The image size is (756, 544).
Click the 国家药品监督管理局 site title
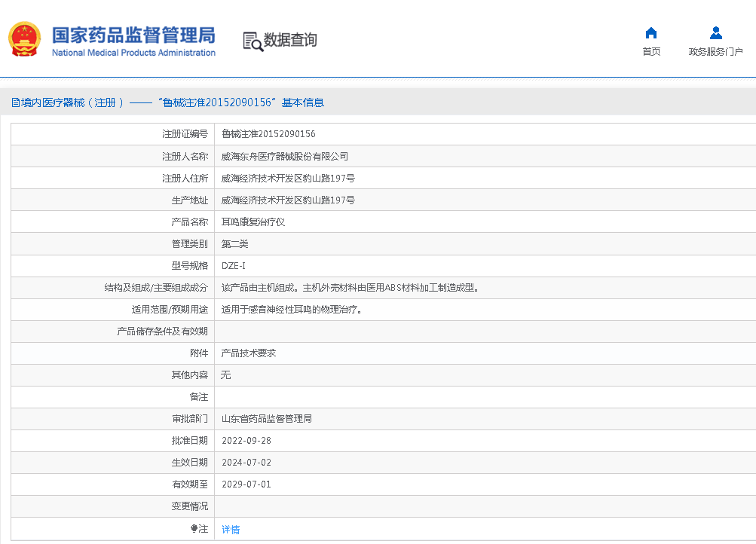click(133, 35)
